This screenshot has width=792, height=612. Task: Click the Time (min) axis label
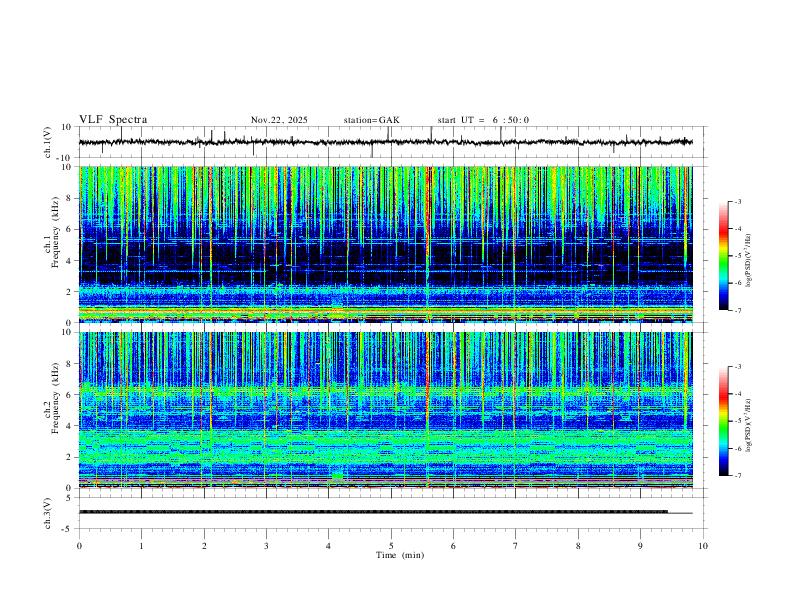400,555
